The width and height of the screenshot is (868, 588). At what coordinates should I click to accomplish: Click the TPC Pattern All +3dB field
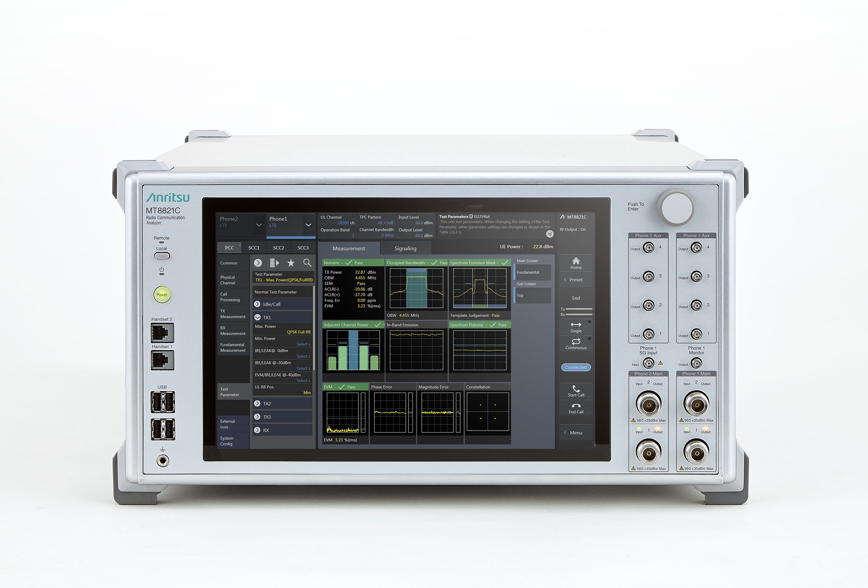pos(376,220)
